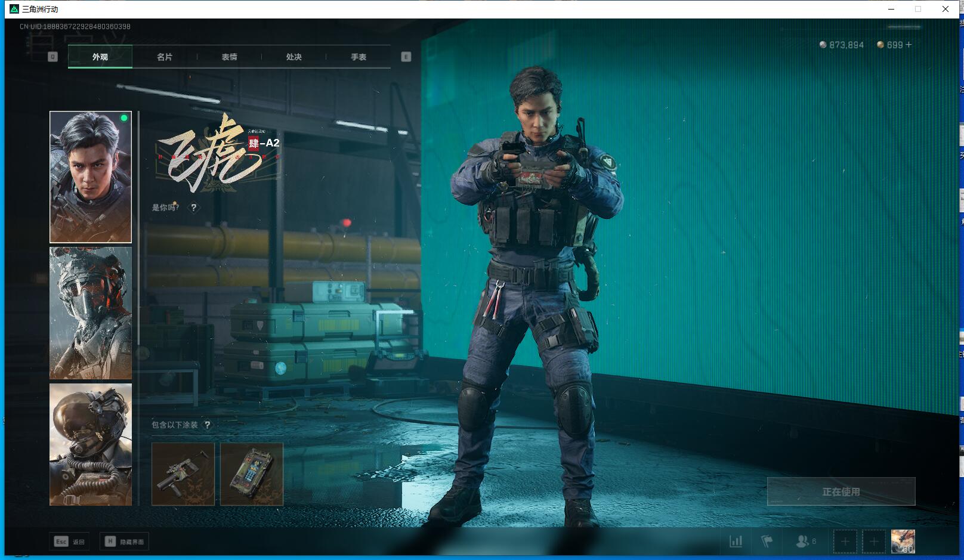Click Esc 返回 back button
Image resolution: width=964 pixels, height=560 pixels.
click(70, 542)
